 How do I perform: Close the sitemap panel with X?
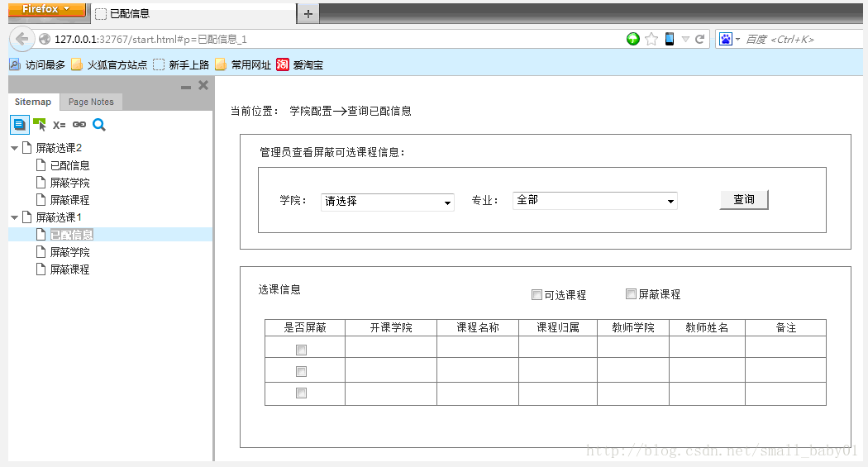[203, 85]
